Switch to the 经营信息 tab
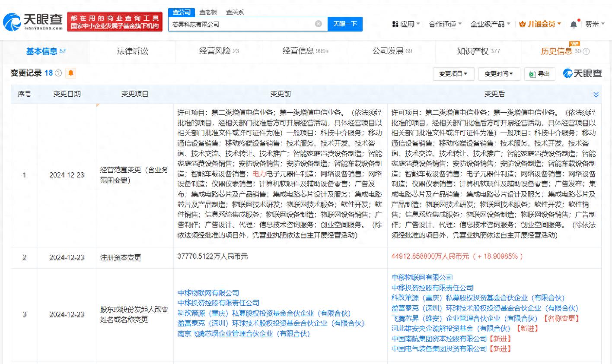The height and width of the screenshot is (364, 612). [x=306, y=51]
